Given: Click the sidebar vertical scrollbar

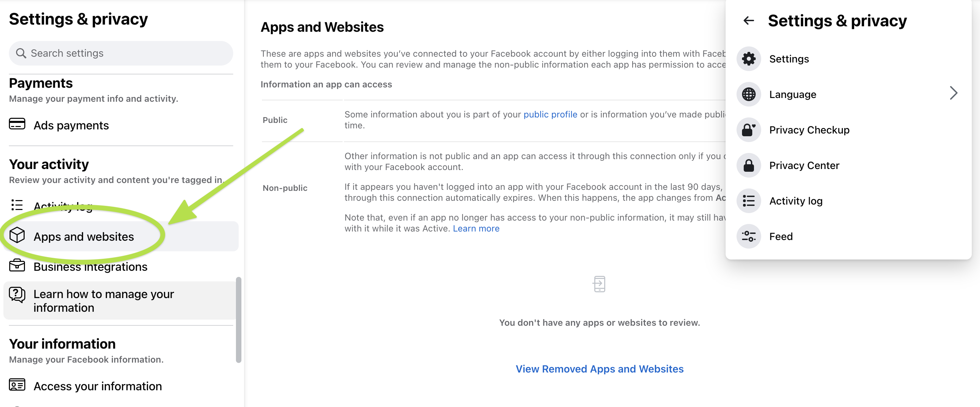Looking at the screenshot, I should point(239,320).
